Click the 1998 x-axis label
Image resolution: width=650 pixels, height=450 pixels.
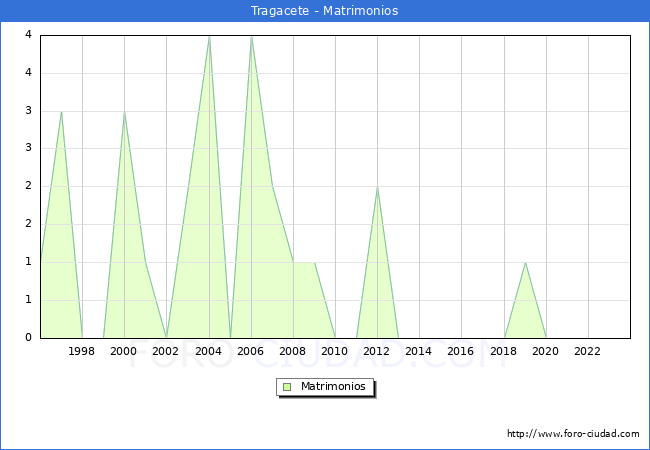81,351
